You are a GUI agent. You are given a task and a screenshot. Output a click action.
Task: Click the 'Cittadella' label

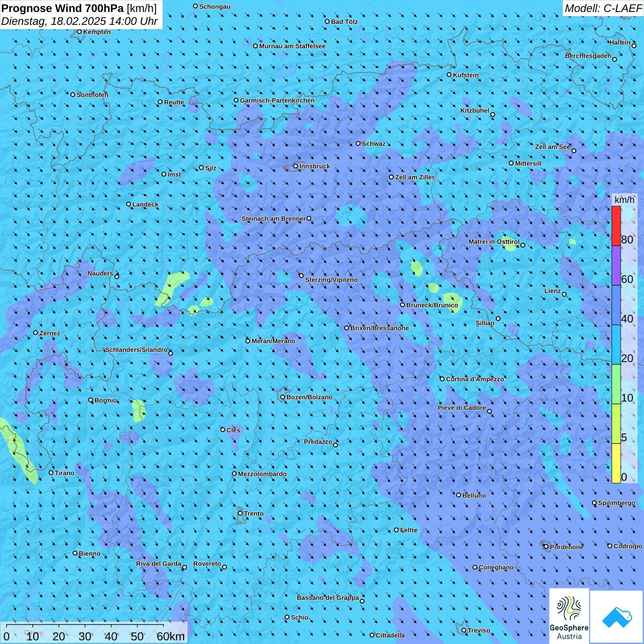pyautogui.click(x=390, y=635)
